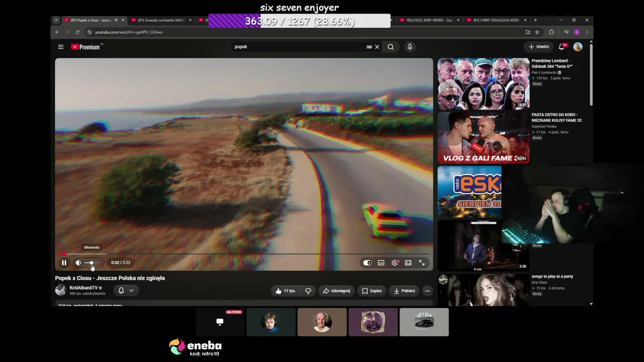The width and height of the screenshot is (644, 362).
Task: Open the songs to play at a party thumbnail
Action: click(x=484, y=290)
